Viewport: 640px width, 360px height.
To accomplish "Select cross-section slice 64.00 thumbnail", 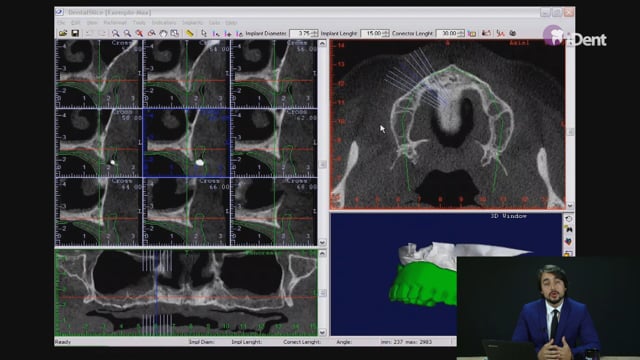I will [99, 212].
